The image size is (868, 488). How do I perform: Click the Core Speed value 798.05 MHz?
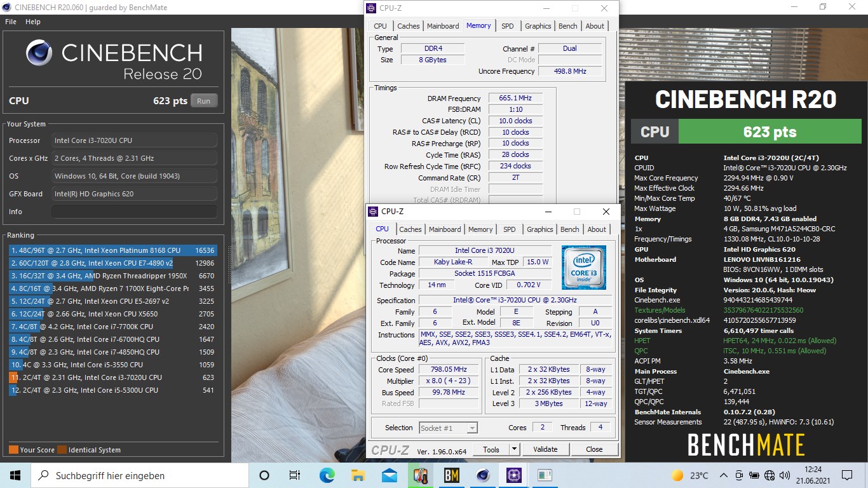[x=448, y=369]
